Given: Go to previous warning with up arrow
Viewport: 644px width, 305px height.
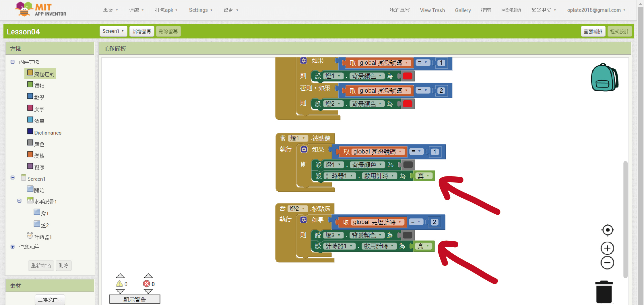Looking at the screenshot, I should [120, 276].
